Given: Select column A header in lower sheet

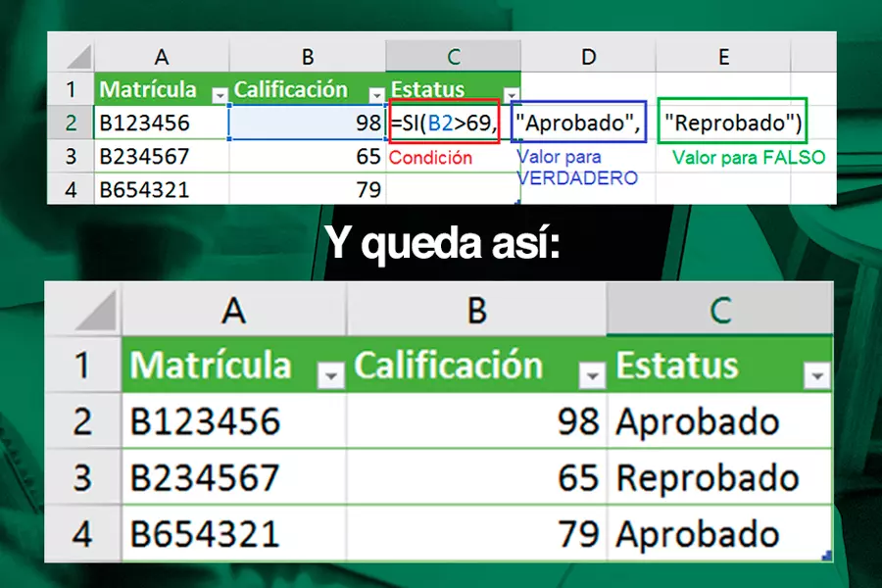Looking at the screenshot, I should click(x=234, y=310).
